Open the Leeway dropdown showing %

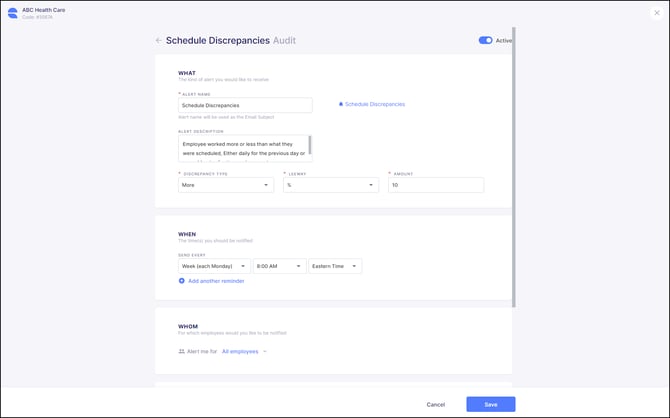coord(331,185)
